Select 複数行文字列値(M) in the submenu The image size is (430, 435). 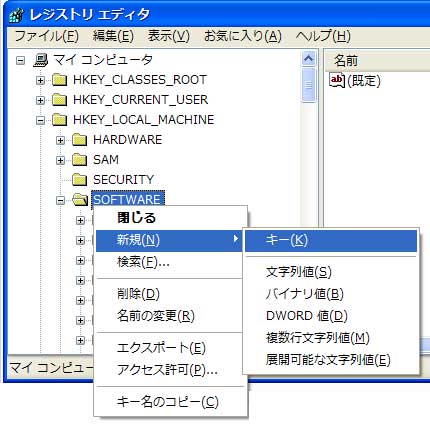[x=331, y=338]
